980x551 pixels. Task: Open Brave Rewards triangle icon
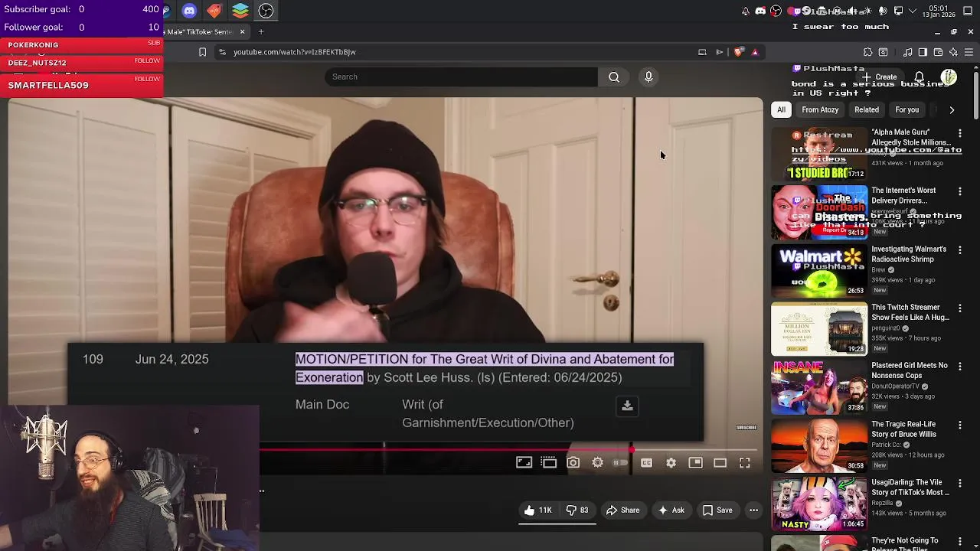[x=755, y=52]
